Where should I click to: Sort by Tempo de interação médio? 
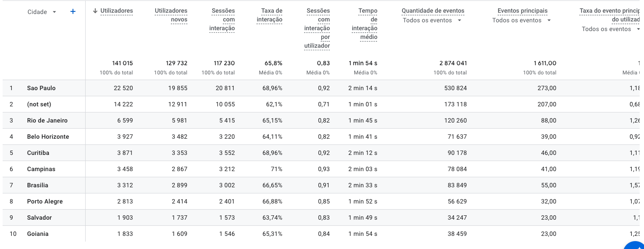(x=364, y=24)
